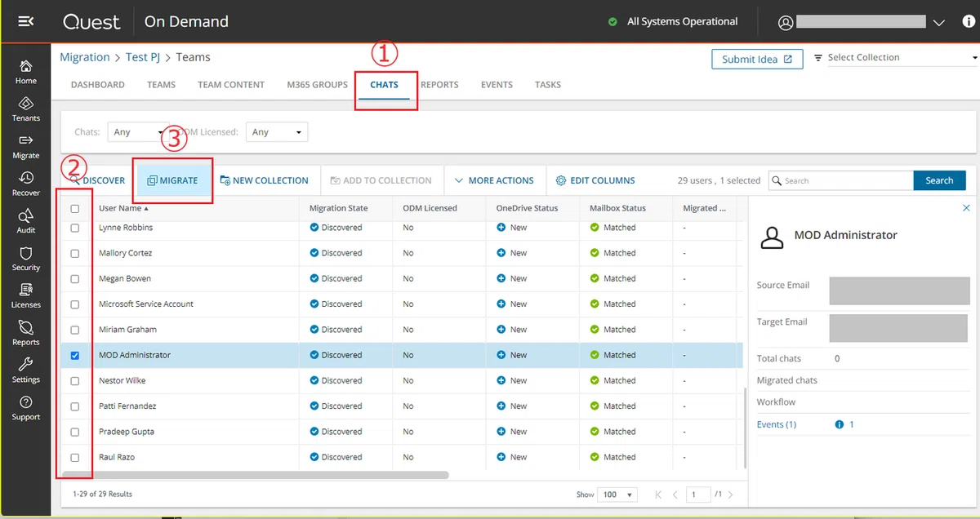The image size is (980, 519).
Task: Open the Events (1) link
Action: point(777,424)
